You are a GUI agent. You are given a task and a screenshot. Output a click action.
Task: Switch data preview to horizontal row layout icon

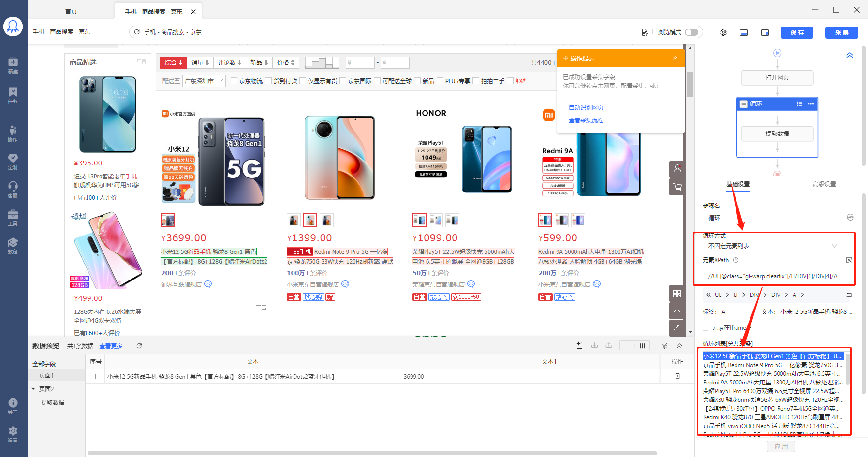pyautogui.click(x=627, y=346)
